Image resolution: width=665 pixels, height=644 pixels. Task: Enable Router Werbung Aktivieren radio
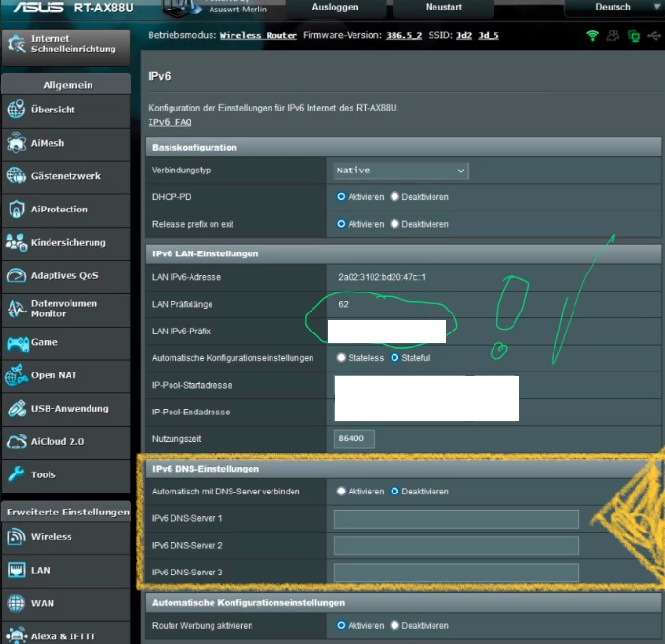341,625
